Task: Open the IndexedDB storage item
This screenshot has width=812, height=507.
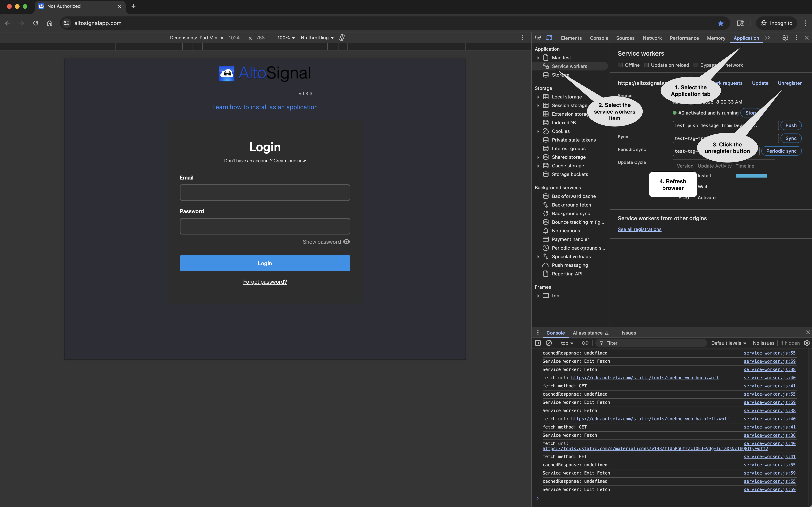Action: (x=564, y=122)
